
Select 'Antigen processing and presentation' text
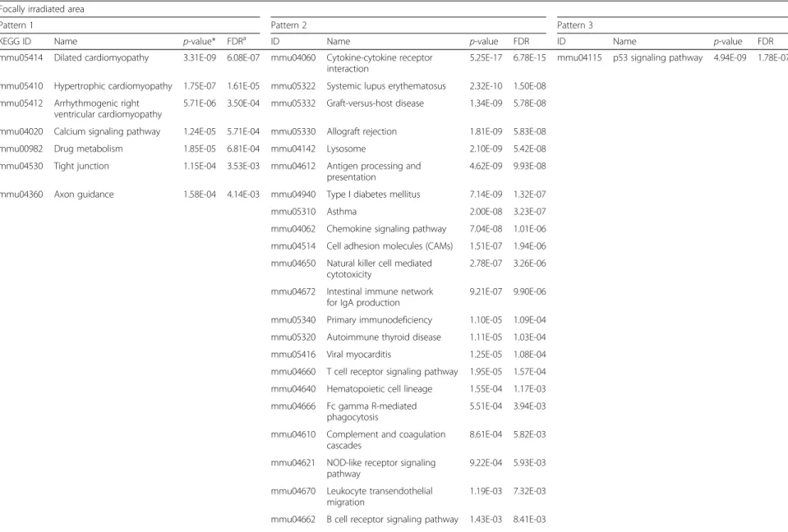click(x=374, y=172)
